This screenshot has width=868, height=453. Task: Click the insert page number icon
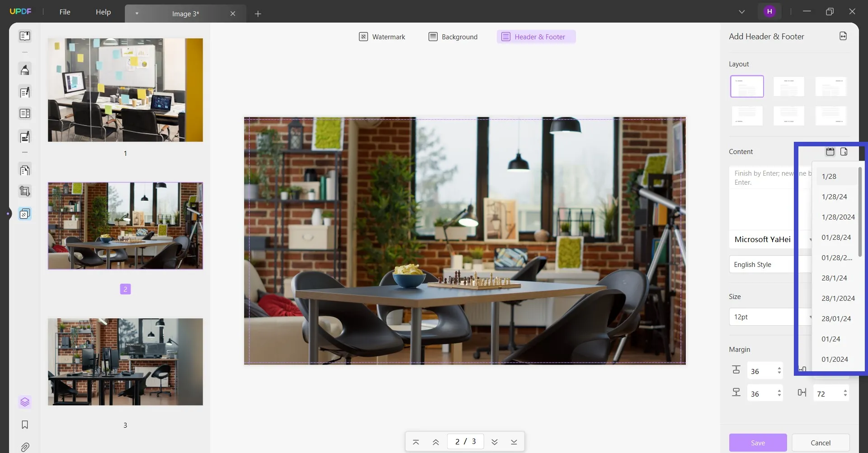(x=844, y=152)
